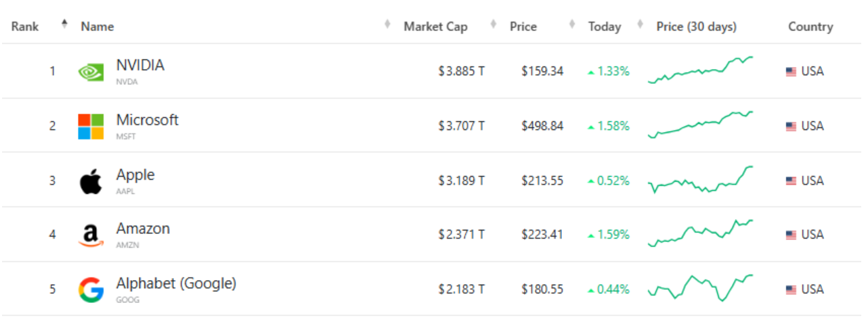Screen dimensions: 868x326
Task: Sort by Rank using the arrow toggle
Action: coord(64,25)
